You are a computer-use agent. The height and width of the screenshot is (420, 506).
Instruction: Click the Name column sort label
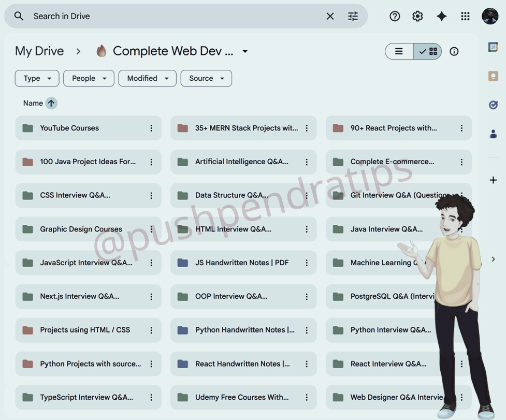point(33,103)
